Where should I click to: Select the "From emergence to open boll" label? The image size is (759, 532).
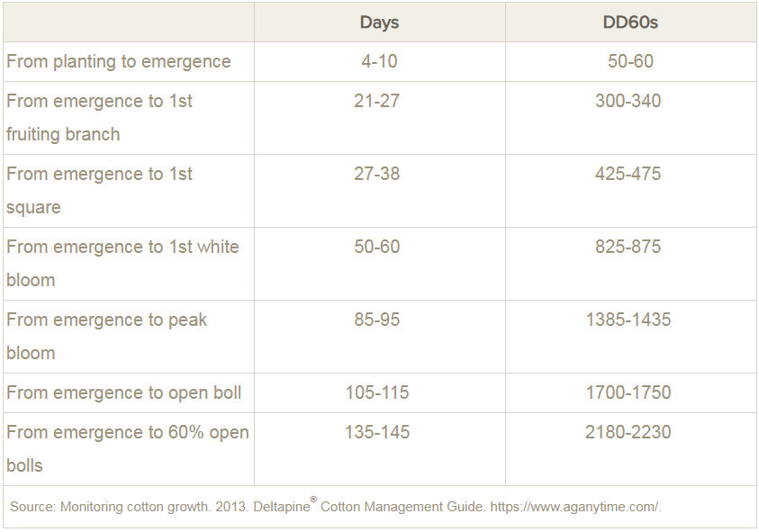click(122, 393)
